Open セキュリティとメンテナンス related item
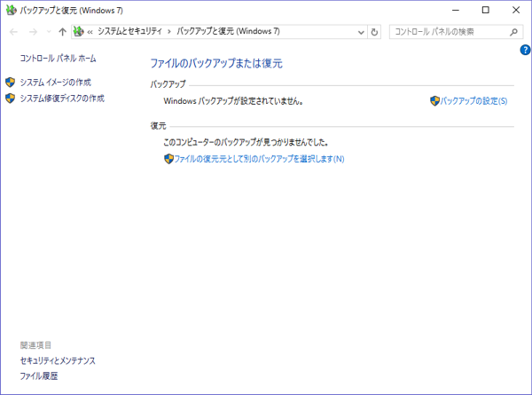 point(58,360)
